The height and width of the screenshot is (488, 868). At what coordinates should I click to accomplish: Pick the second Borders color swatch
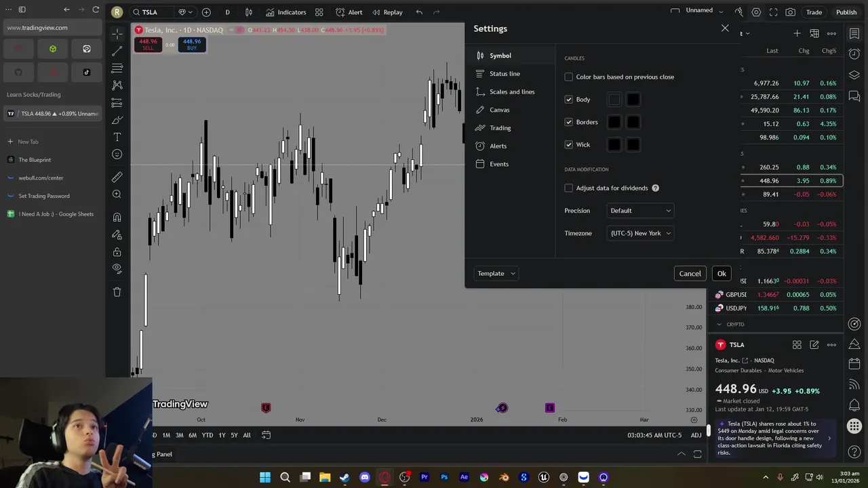click(x=633, y=122)
